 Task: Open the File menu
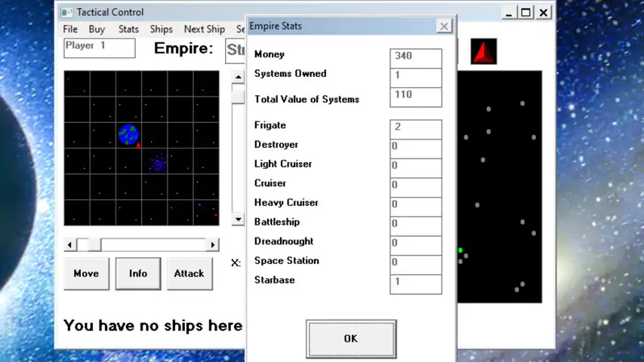(70, 29)
